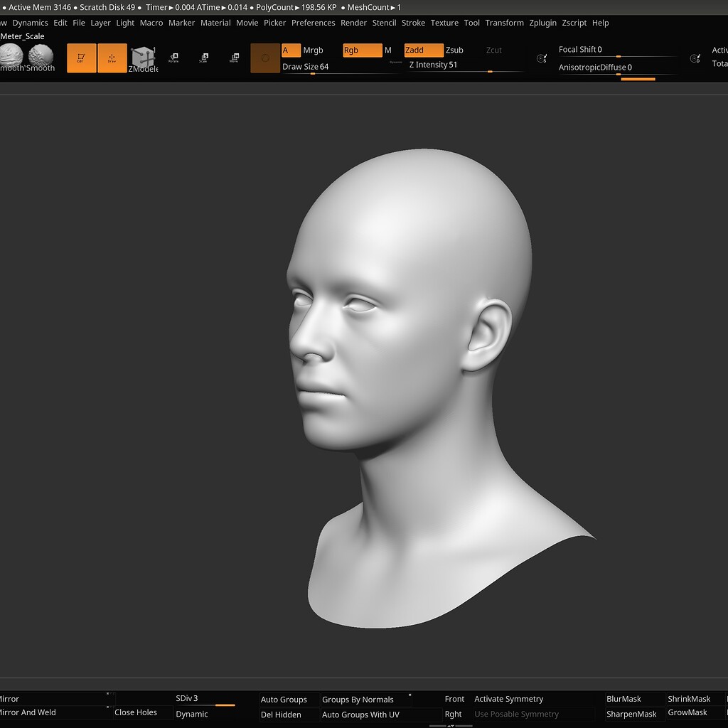Activate Symmetry for sculpting
Image resolution: width=728 pixels, height=728 pixels.
pos(508,699)
